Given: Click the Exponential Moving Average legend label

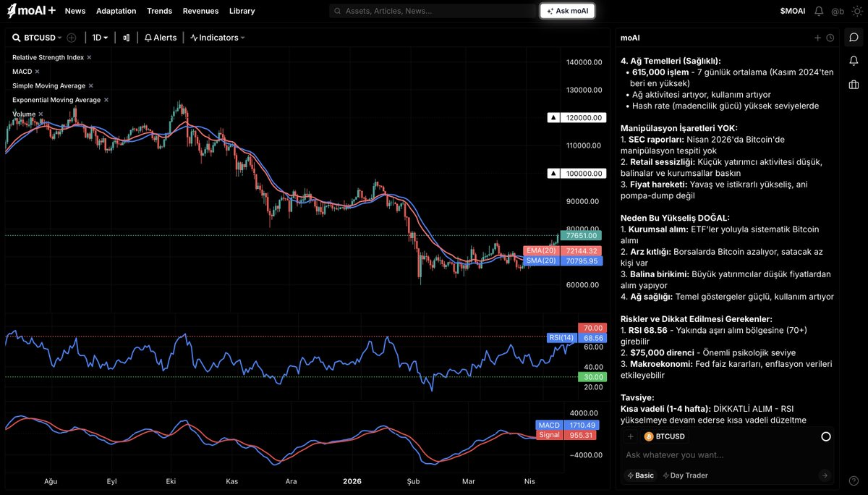Looking at the screenshot, I should pyautogui.click(x=56, y=100).
